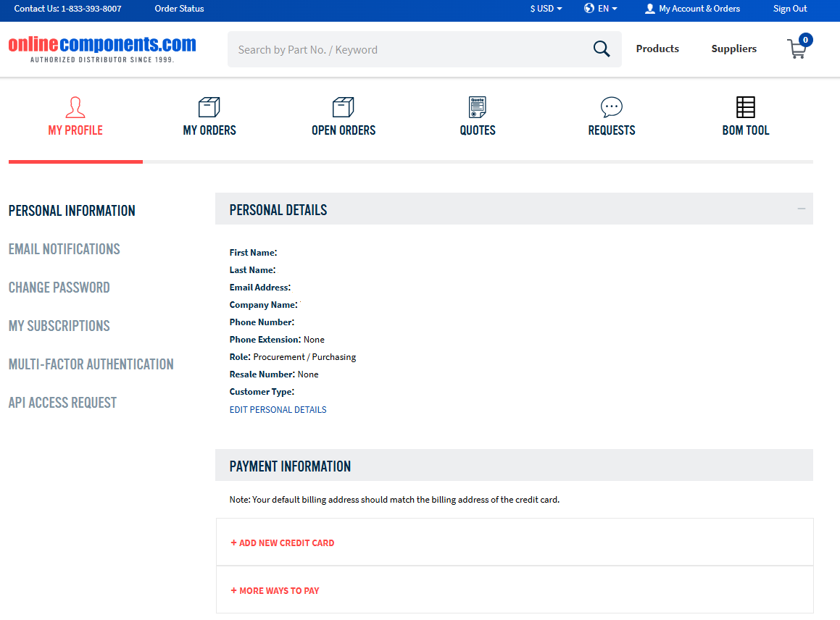Click the billing address note text
This screenshot has height=620, width=840.
click(394, 500)
